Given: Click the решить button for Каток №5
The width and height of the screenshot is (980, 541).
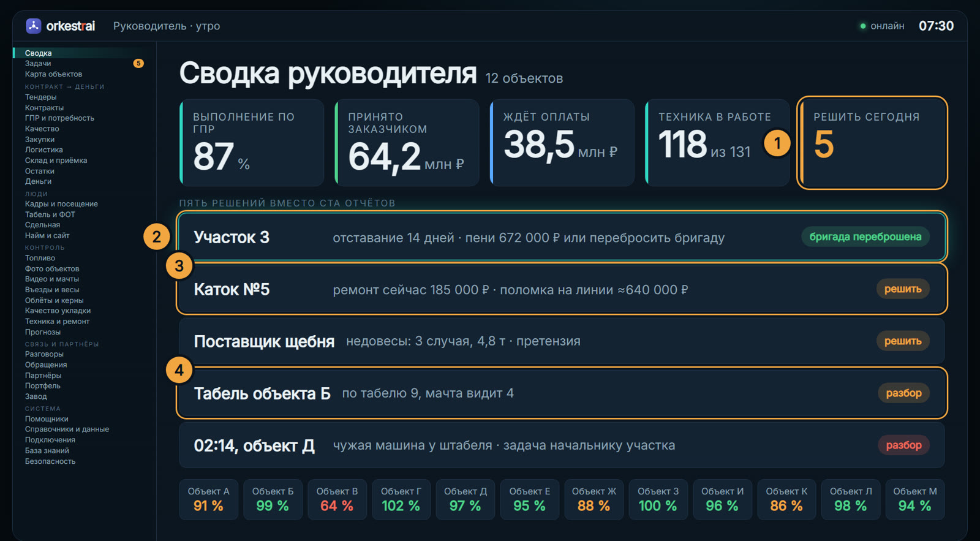Looking at the screenshot, I should coord(903,289).
